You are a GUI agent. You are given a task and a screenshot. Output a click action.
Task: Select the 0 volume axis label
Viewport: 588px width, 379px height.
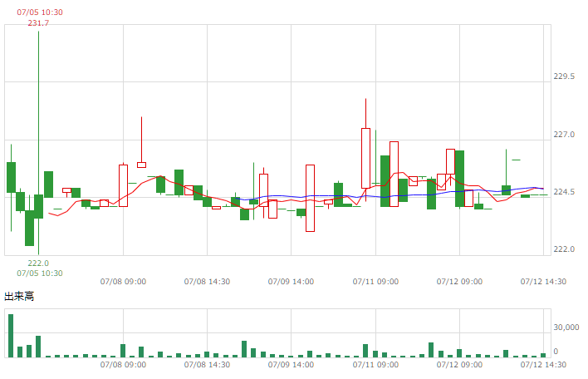click(x=556, y=352)
